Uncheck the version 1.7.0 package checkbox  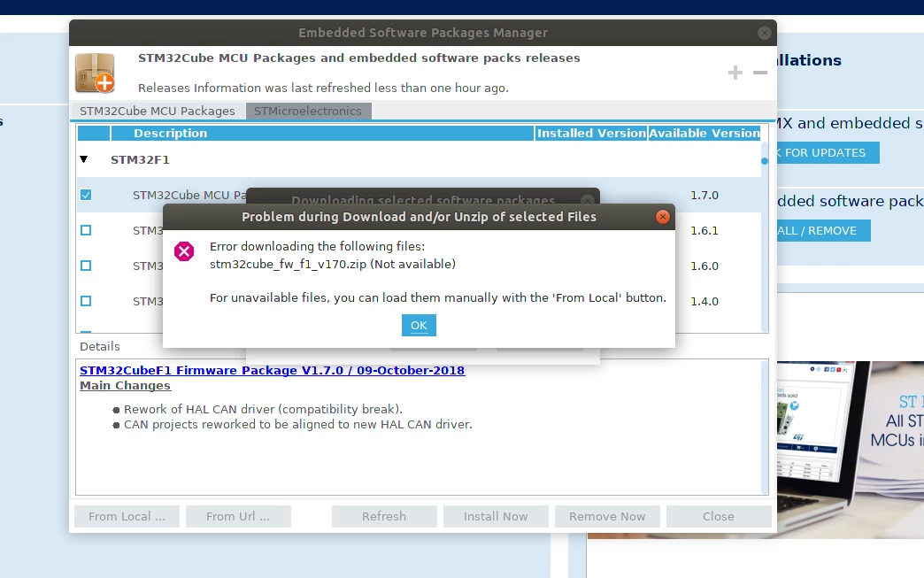pos(86,195)
